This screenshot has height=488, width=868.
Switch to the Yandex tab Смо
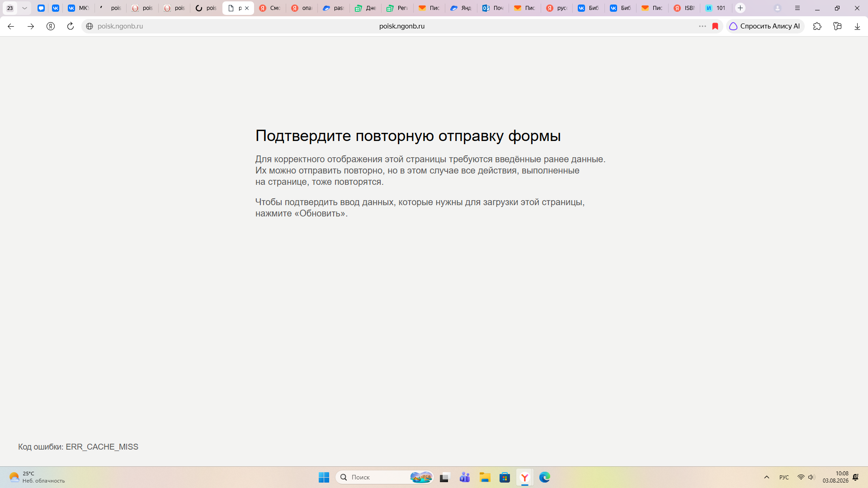pyautogui.click(x=270, y=8)
